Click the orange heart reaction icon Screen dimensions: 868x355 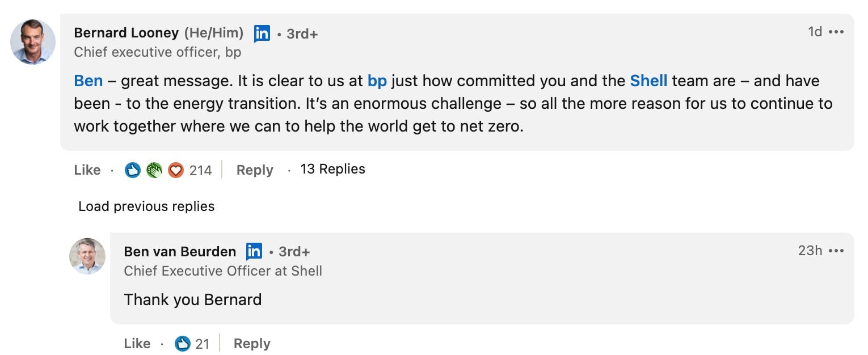(176, 170)
